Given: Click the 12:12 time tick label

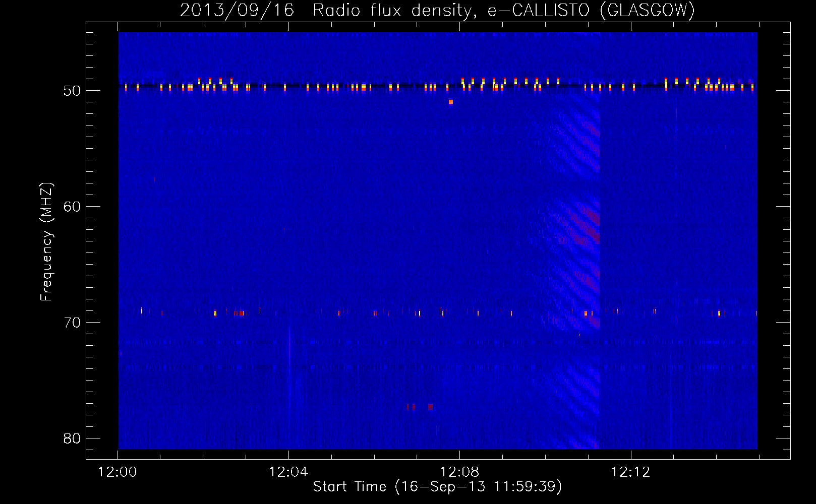Looking at the screenshot, I should (631, 472).
